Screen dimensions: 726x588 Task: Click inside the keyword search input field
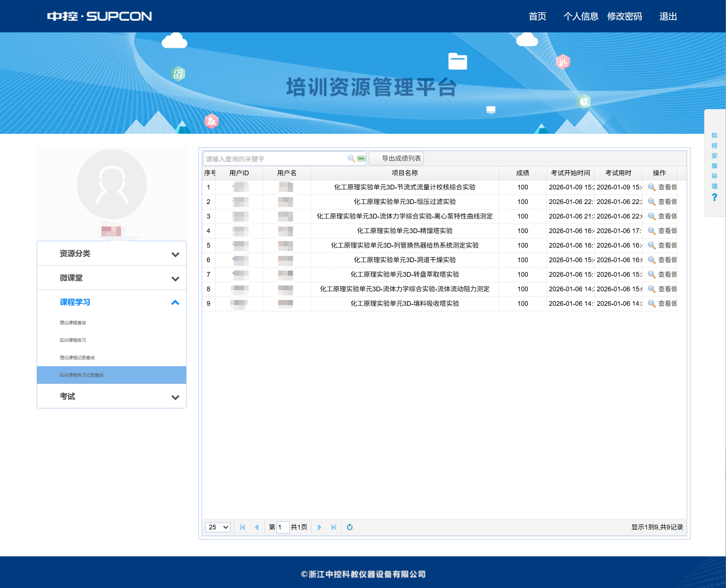(x=273, y=159)
